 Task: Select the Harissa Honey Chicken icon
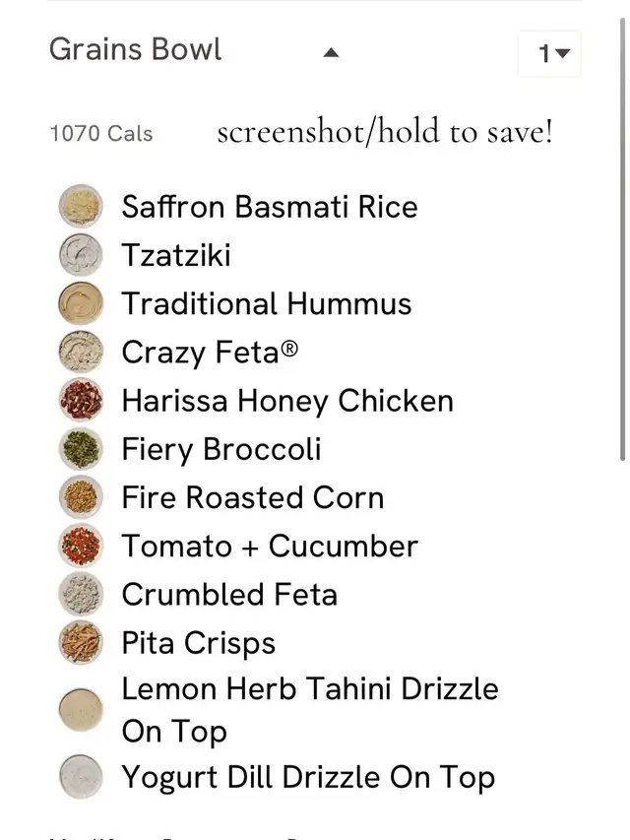(x=81, y=400)
